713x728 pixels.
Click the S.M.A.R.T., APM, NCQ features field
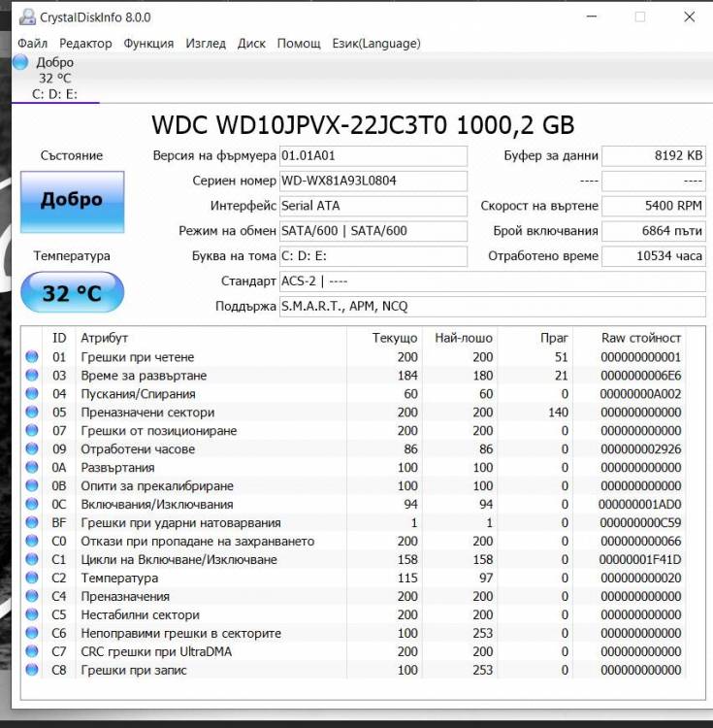[493, 307]
